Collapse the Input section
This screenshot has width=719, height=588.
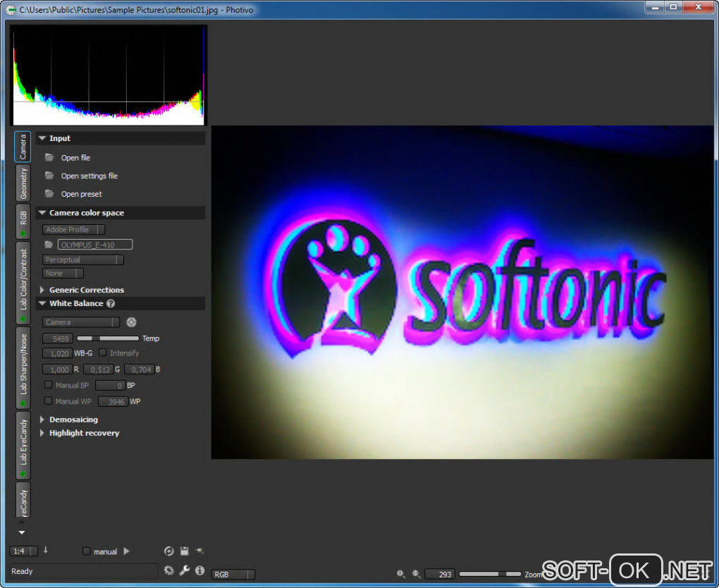pyautogui.click(x=42, y=138)
